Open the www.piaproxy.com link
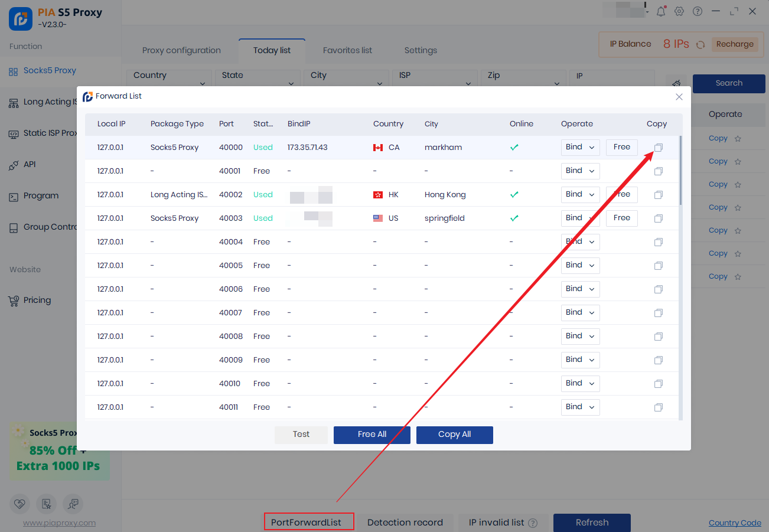 click(x=59, y=523)
